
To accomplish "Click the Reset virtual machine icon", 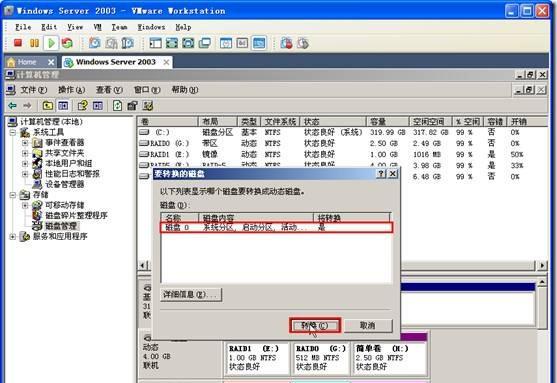I will 67,43.
